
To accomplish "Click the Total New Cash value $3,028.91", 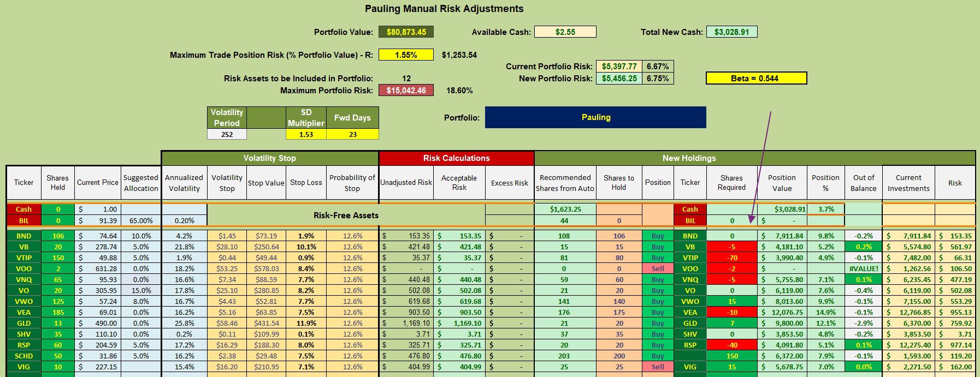I will [732, 32].
